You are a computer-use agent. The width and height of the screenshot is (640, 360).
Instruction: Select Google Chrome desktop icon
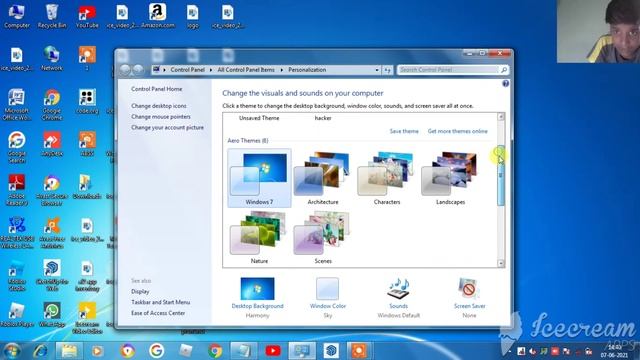(x=52, y=104)
